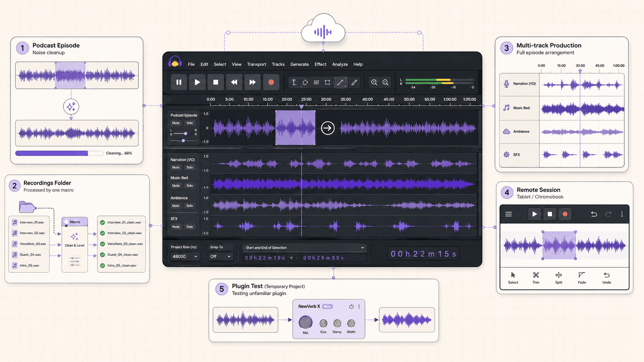The width and height of the screenshot is (644, 362).
Task: Mute the Narration (VO) track
Action: [176, 167]
